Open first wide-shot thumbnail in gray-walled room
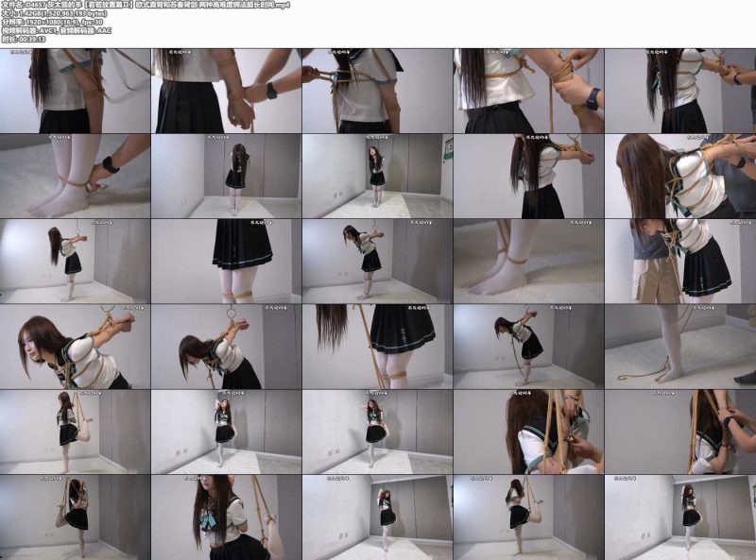The height and width of the screenshot is (560, 756). (x=226, y=176)
